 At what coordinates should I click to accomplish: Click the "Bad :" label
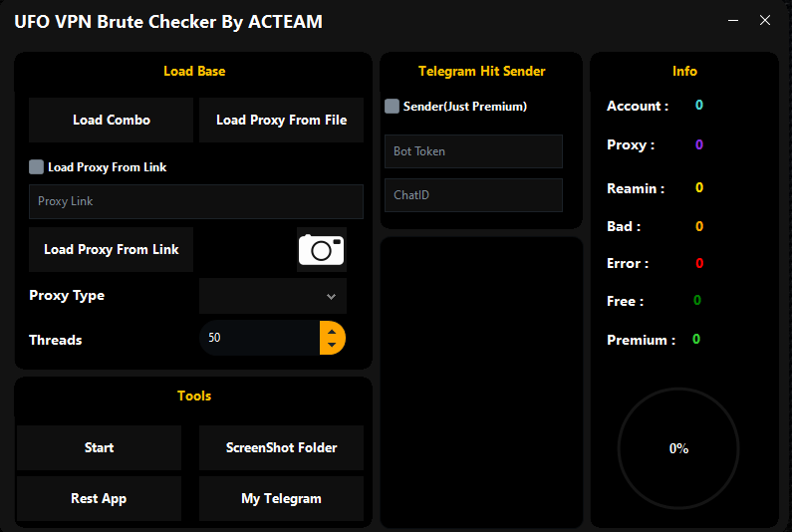pos(624,226)
